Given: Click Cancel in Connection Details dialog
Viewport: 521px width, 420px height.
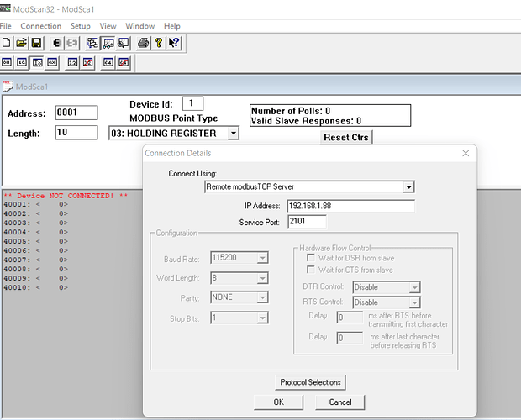Looking at the screenshot, I should [340, 402].
